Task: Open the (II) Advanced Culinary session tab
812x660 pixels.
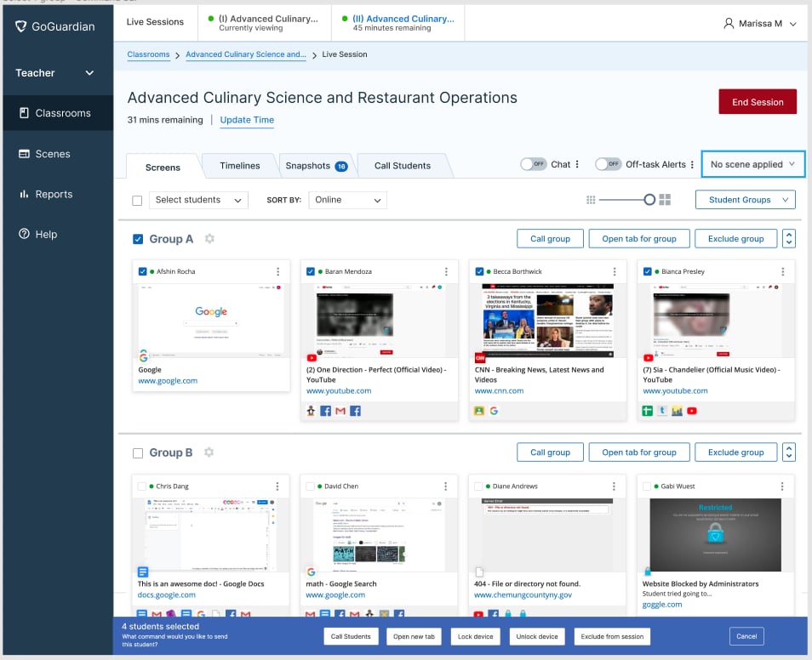Action: tap(397, 23)
